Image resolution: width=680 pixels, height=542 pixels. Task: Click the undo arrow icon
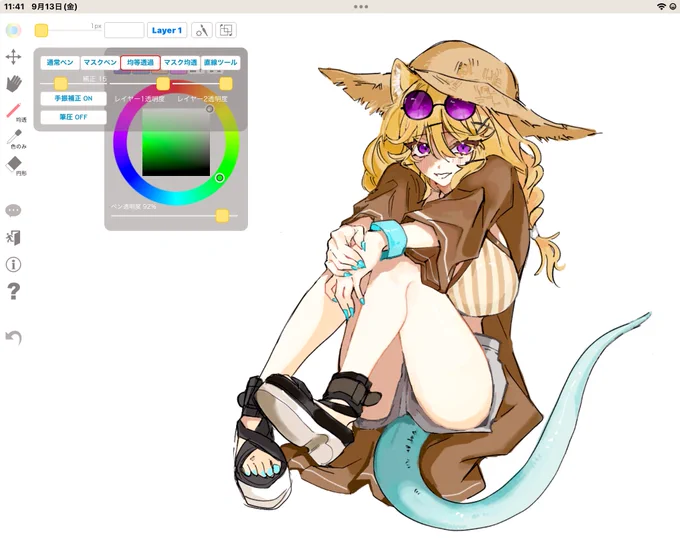coord(13,337)
